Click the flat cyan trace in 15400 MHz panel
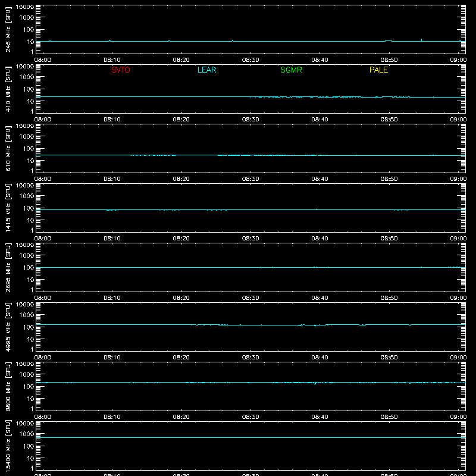This screenshot has height=476, width=476. [250, 438]
